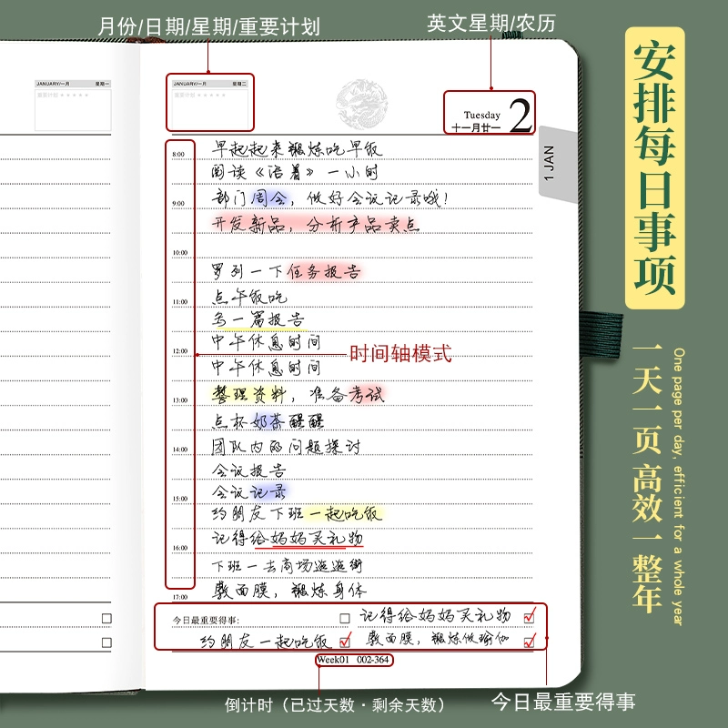Click the 重要计划 box on the left page
This screenshot has height=728, width=728.
[73, 109]
